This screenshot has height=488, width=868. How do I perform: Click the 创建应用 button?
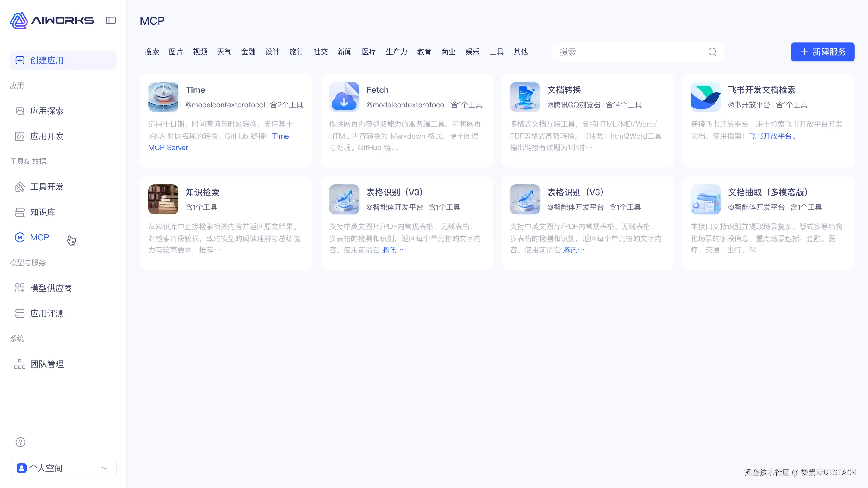pos(63,60)
